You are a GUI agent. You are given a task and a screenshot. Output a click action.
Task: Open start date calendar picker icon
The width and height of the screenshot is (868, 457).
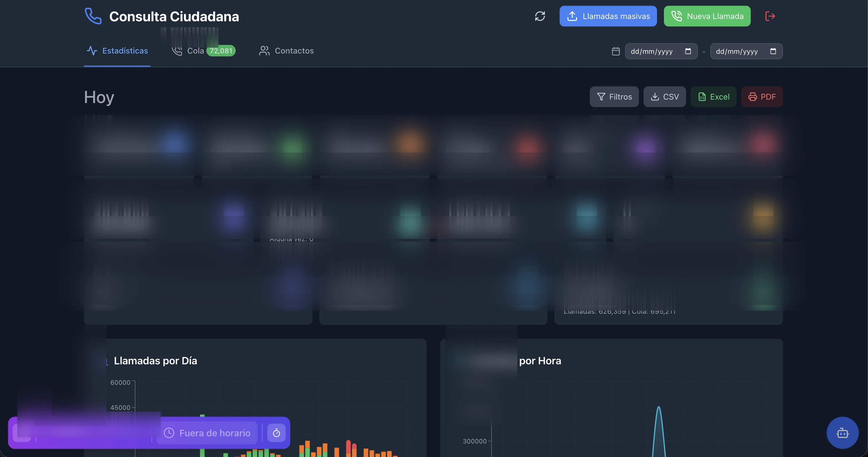pyautogui.click(x=688, y=51)
